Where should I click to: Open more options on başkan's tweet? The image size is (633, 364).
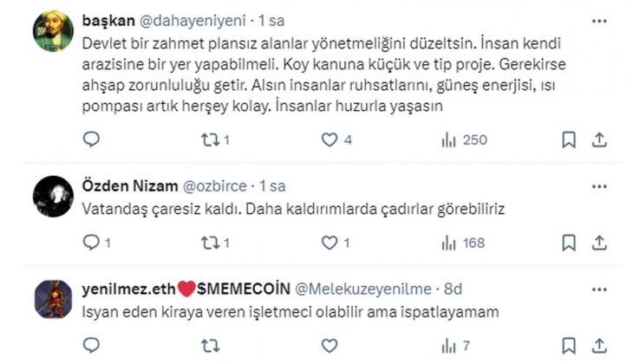599,19
